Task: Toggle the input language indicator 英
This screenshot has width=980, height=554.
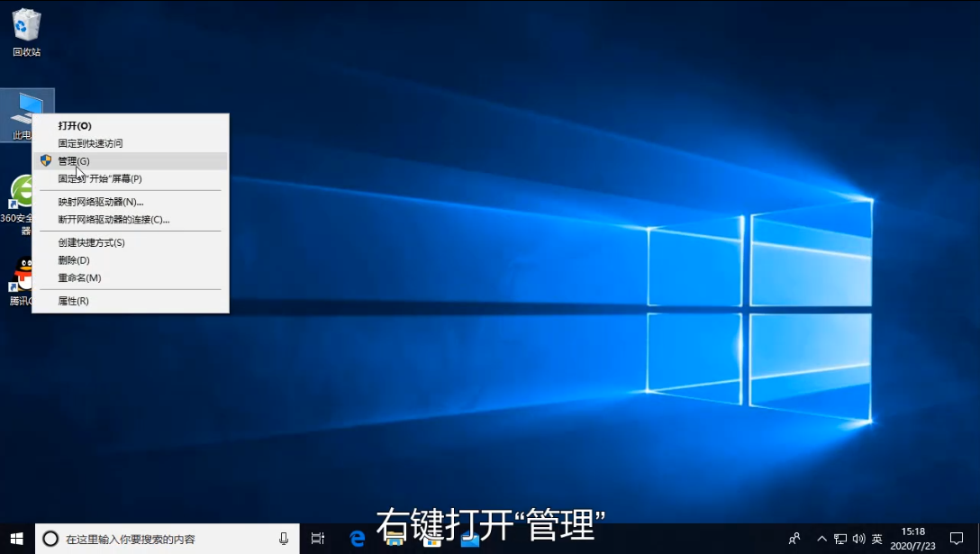Action: click(x=876, y=539)
